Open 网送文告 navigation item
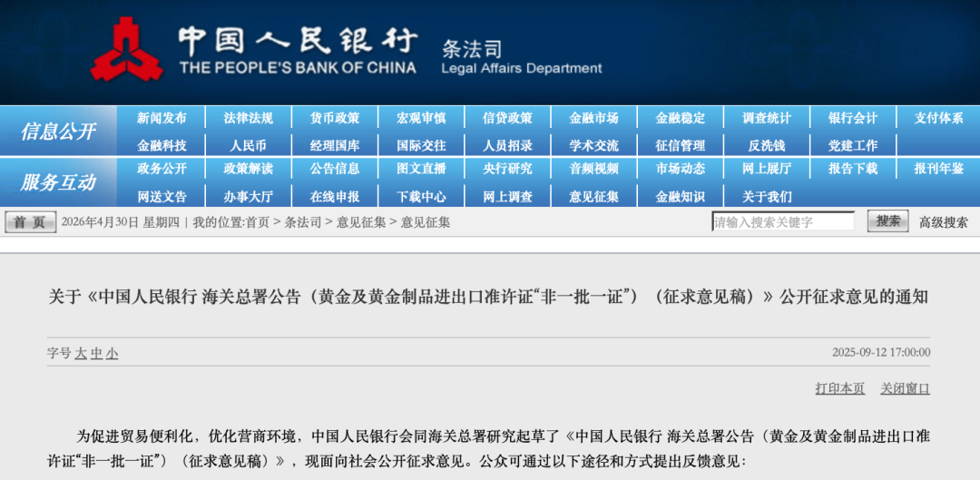The height and width of the screenshot is (480, 980). tap(162, 197)
